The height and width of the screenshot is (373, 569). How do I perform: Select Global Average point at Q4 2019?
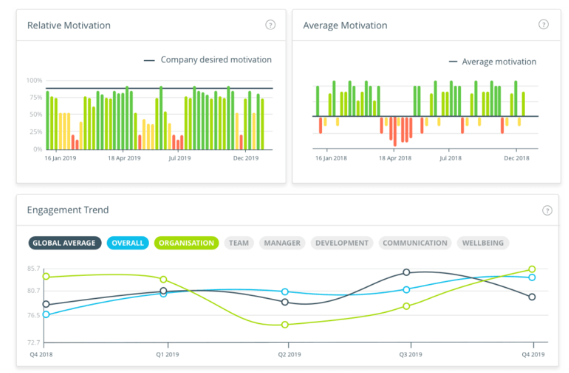[532, 297]
